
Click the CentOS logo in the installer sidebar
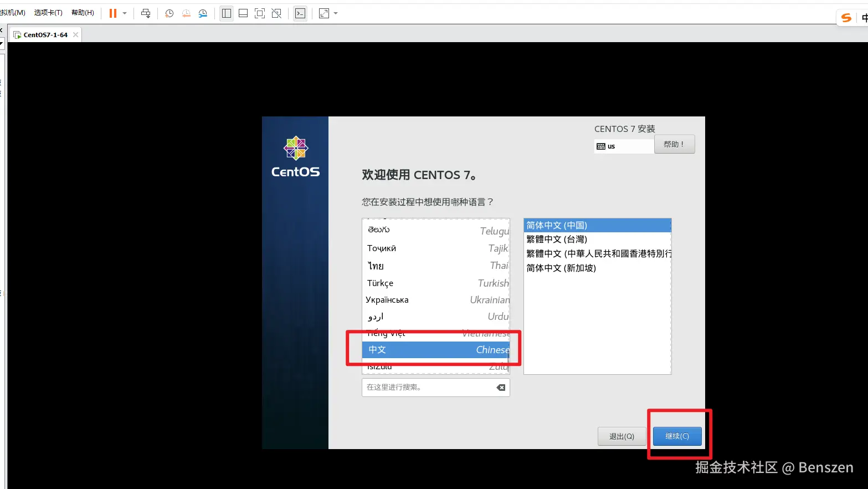pyautogui.click(x=296, y=157)
